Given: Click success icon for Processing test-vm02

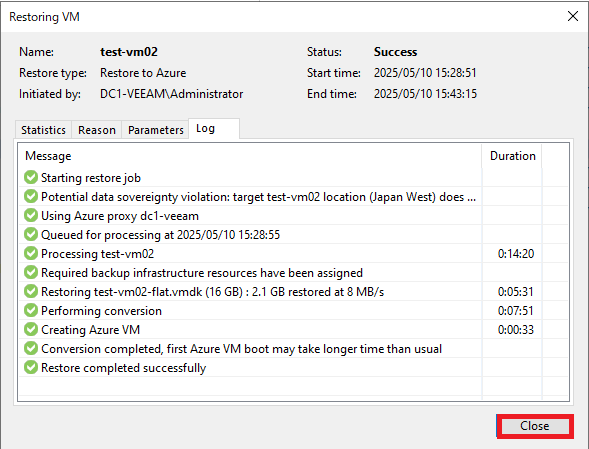Looking at the screenshot, I should coord(31,253).
